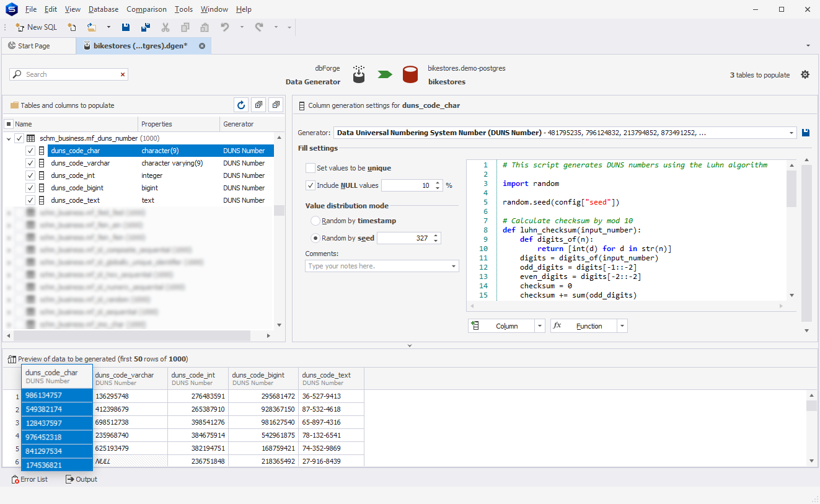820x504 pixels.
Task: Click the duns_code_text preview column header
Action: [331, 378]
